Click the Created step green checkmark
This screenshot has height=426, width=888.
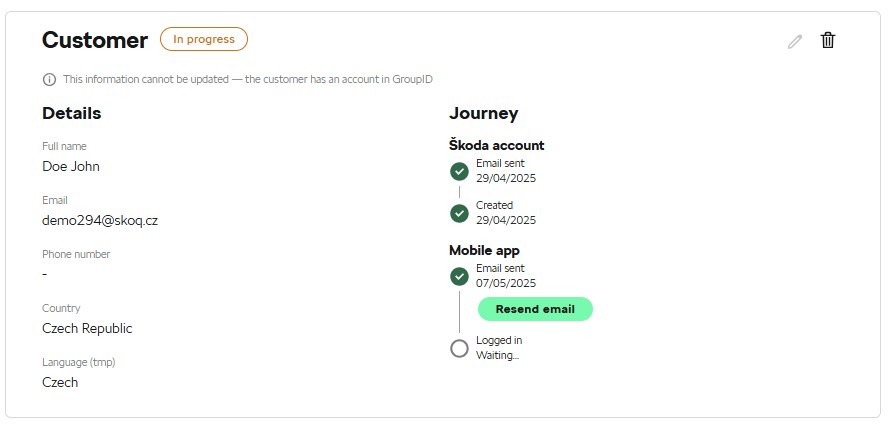click(x=459, y=214)
